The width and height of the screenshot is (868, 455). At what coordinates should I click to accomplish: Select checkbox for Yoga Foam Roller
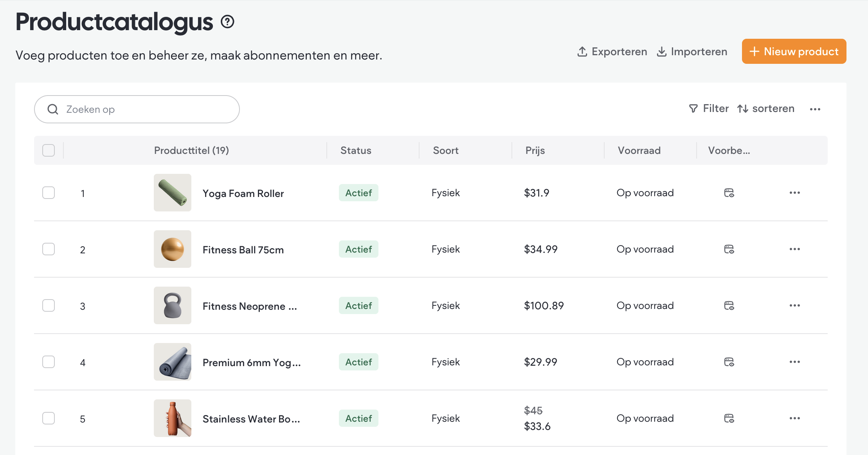[49, 193]
